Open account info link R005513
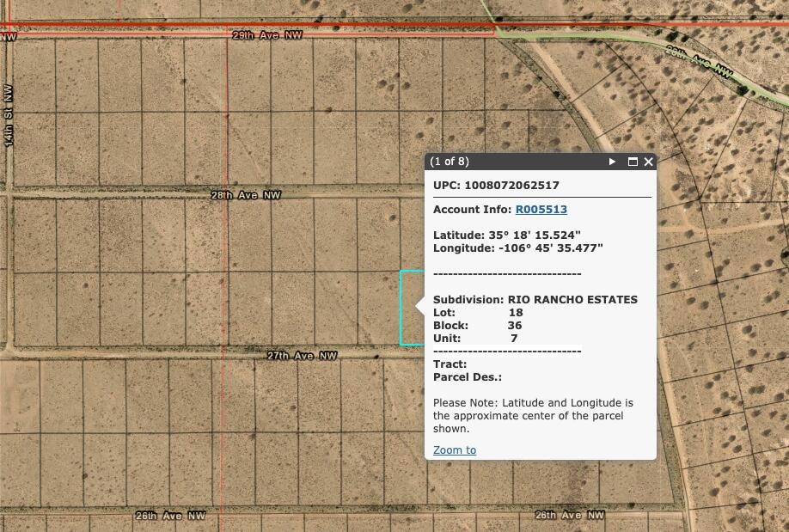This screenshot has height=532, width=789. click(541, 210)
